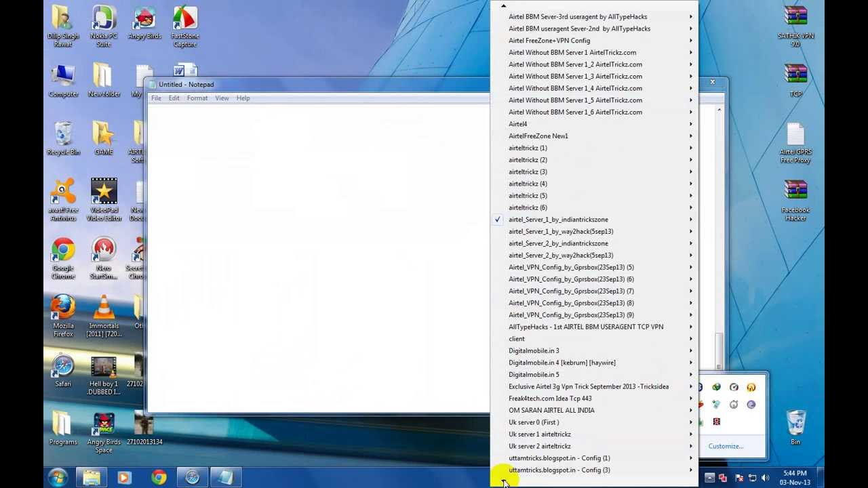Open the VideoPad Video Editor shortcut
Viewport: 868px width, 488px height.
[x=104, y=200]
